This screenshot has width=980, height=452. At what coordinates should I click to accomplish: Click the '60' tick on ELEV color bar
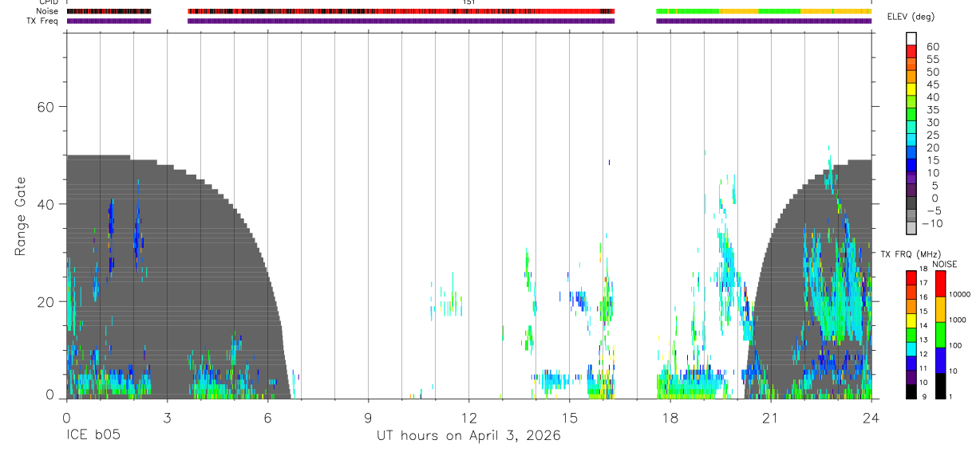coord(932,47)
